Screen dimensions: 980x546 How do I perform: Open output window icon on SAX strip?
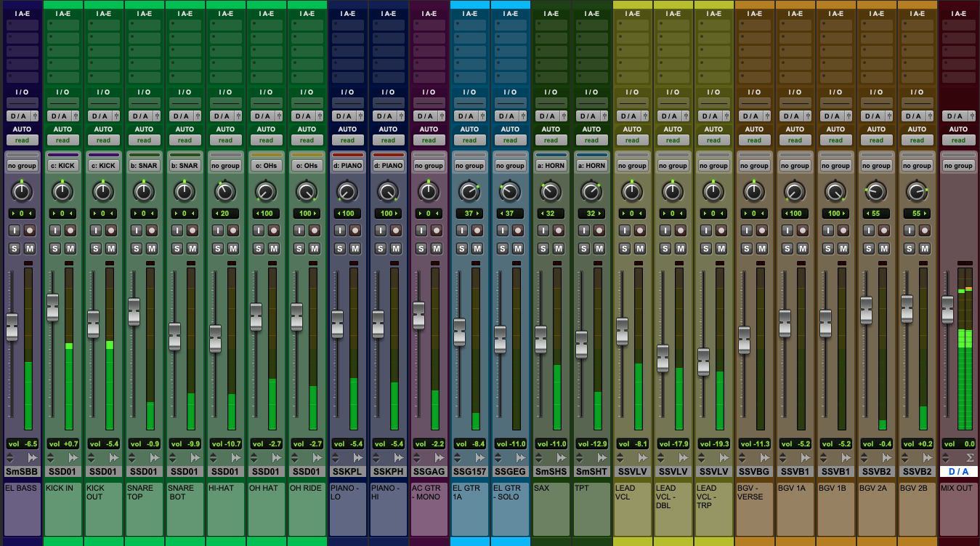[x=564, y=116]
